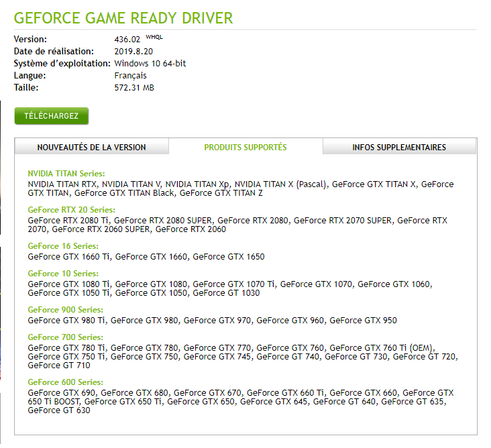Screen dimensions: 491x448
Task: Click the GeForce GTX 780 Ti entry
Action: 66,348
